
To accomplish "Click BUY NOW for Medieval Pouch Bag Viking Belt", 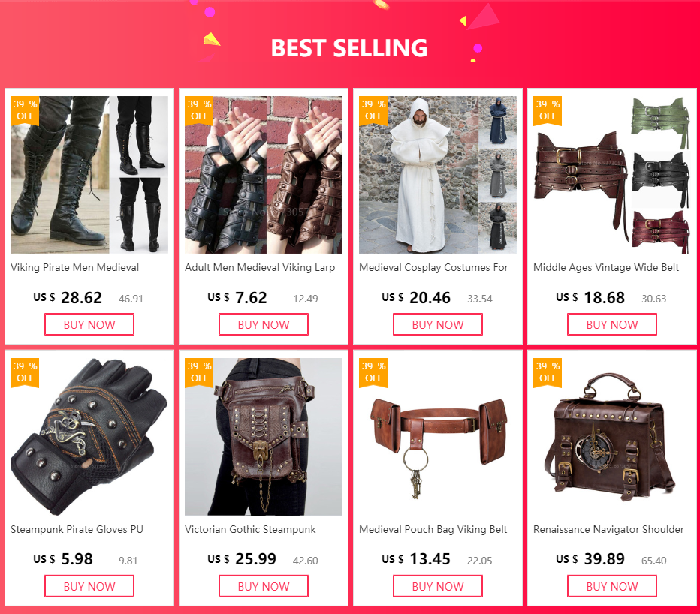I will (437, 586).
